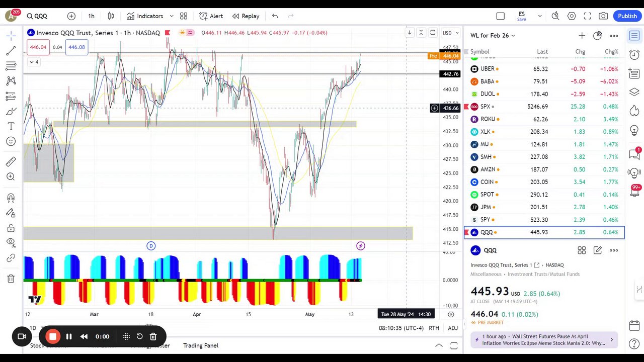644x362 pixels.
Task: Open the indicators favorites dropdown arrow
Action: click(x=172, y=16)
